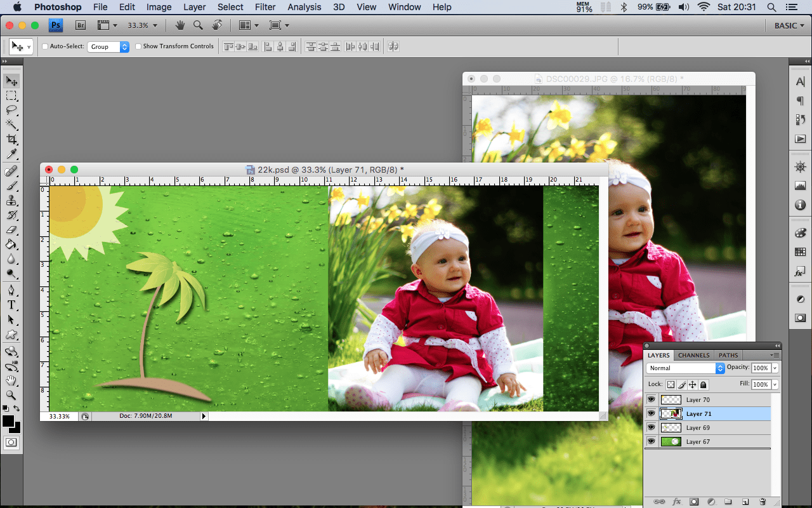Launch Adobe Bridge from the application bar
Image resolution: width=812 pixels, height=508 pixels.
click(81, 25)
